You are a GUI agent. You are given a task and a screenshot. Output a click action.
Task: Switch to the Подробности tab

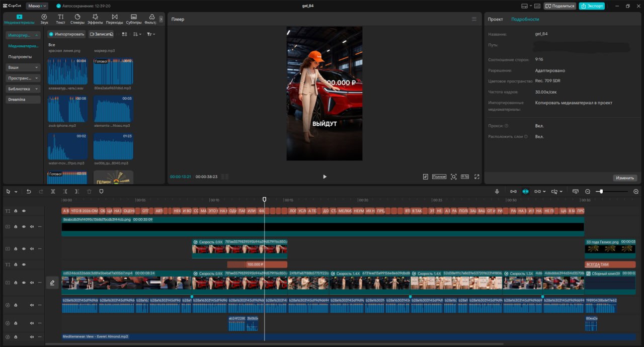[525, 19]
